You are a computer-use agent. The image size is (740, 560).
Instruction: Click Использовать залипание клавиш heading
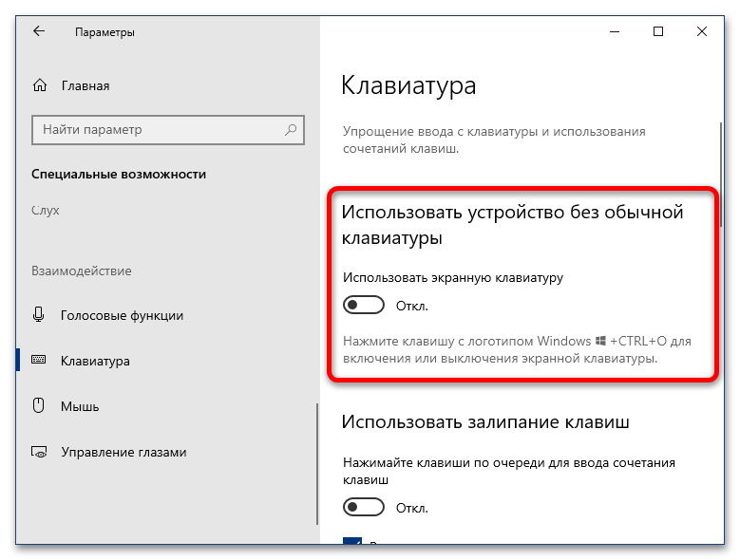click(485, 421)
